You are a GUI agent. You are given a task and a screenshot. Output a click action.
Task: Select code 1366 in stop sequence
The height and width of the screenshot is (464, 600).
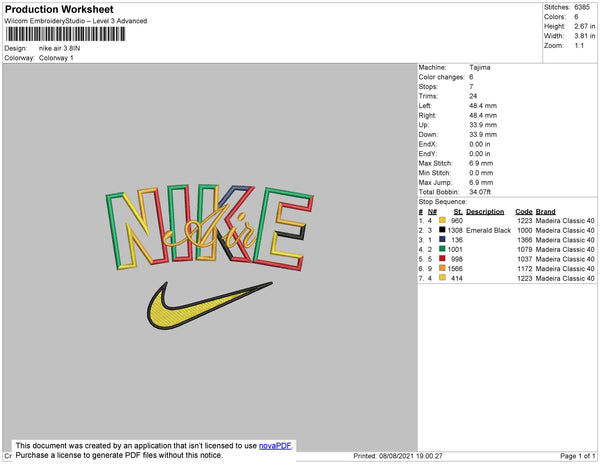(x=525, y=240)
